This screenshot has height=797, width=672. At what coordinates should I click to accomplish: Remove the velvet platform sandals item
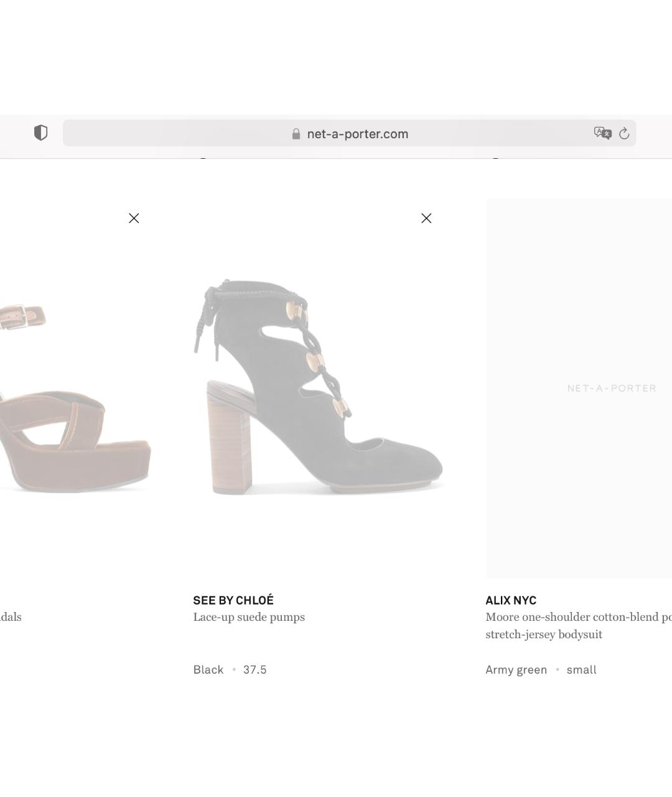pyautogui.click(x=134, y=218)
